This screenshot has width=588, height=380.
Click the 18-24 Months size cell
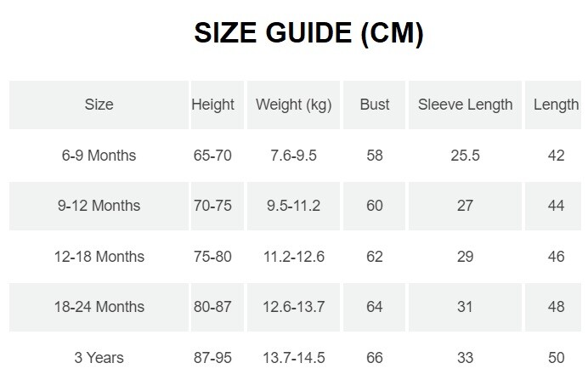pyautogui.click(x=99, y=307)
